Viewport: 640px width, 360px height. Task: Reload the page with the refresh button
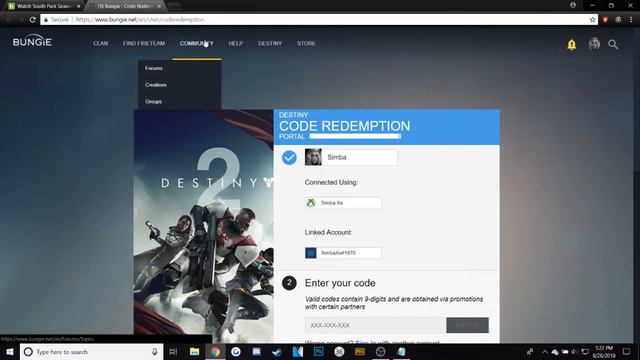coord(33,20)
